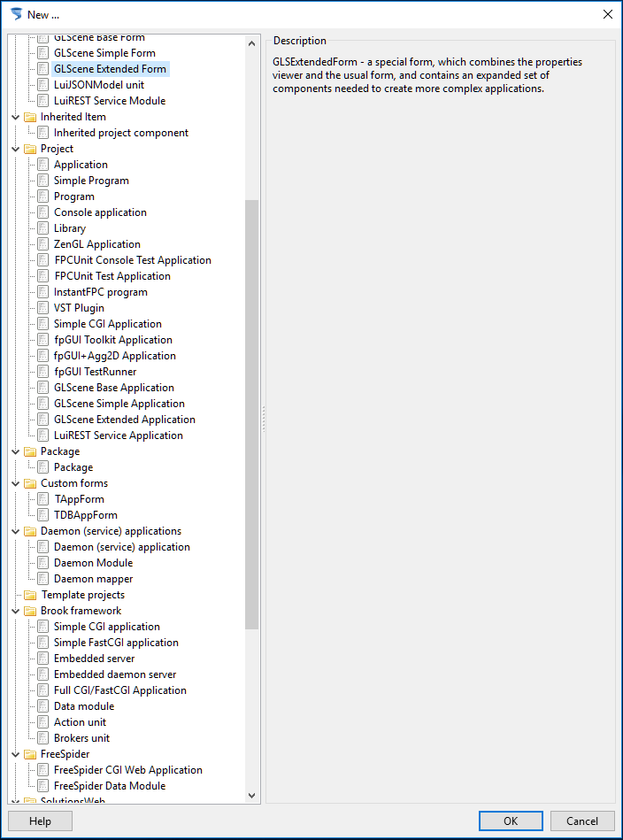Choose fpGUI Toolkit Application
623x840 pixels.
coord(113,340)
